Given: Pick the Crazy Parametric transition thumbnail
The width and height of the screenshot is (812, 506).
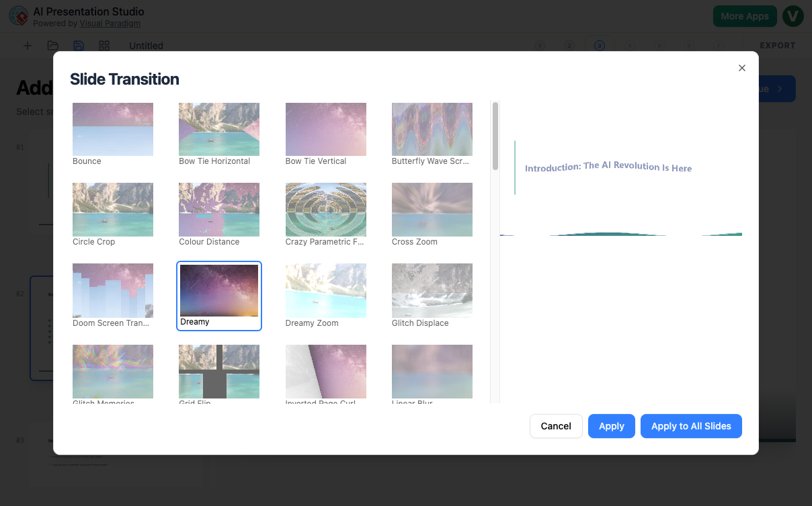Looking at the screenshot, I should point(326,210).
